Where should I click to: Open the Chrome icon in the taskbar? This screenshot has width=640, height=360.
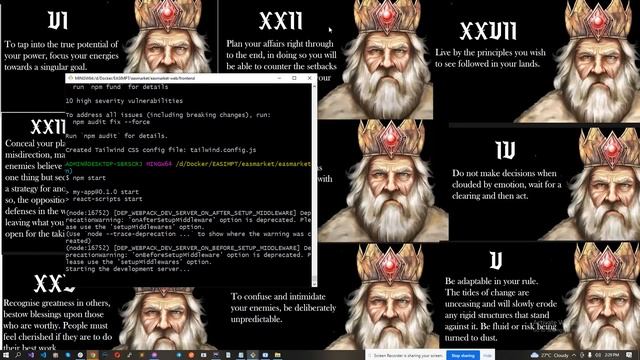(x=93, y=355)
